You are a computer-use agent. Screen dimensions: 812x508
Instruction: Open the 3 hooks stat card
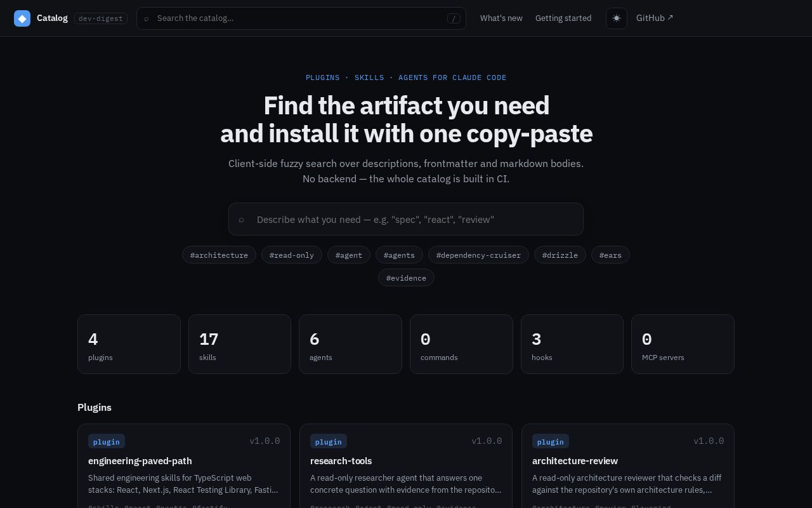coord(572,344)
